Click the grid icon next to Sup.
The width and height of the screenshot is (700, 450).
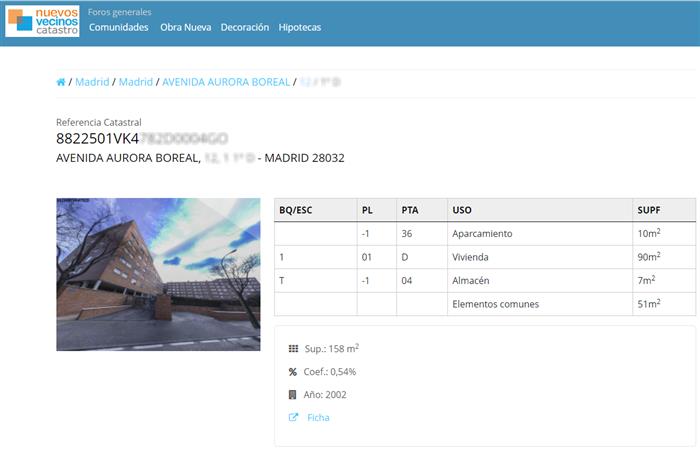point(293,348)
